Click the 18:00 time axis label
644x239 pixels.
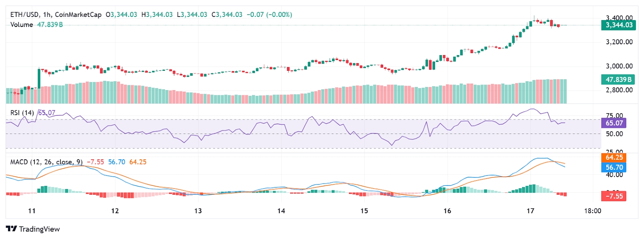(593, 211)
